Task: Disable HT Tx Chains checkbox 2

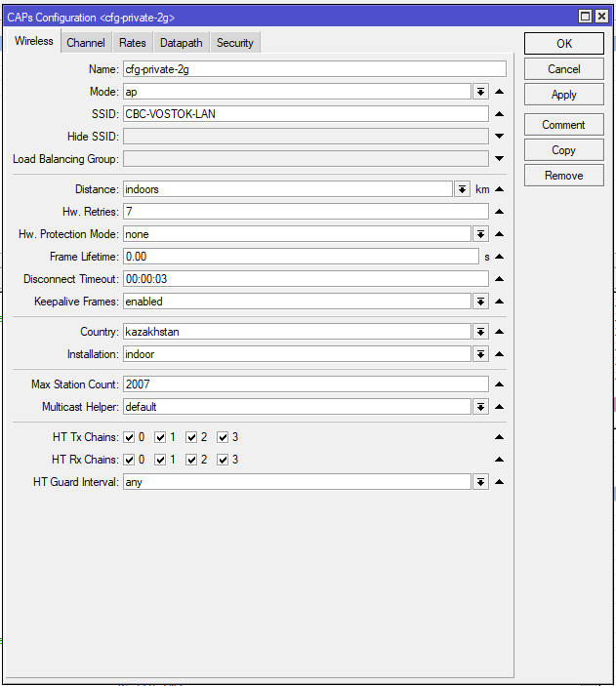Action: [192, 437]
